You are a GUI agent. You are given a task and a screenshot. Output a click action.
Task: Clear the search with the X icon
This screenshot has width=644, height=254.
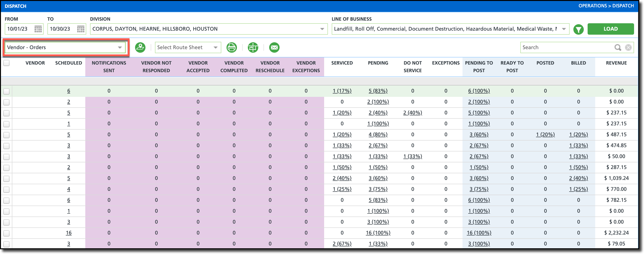click(628, 47)
